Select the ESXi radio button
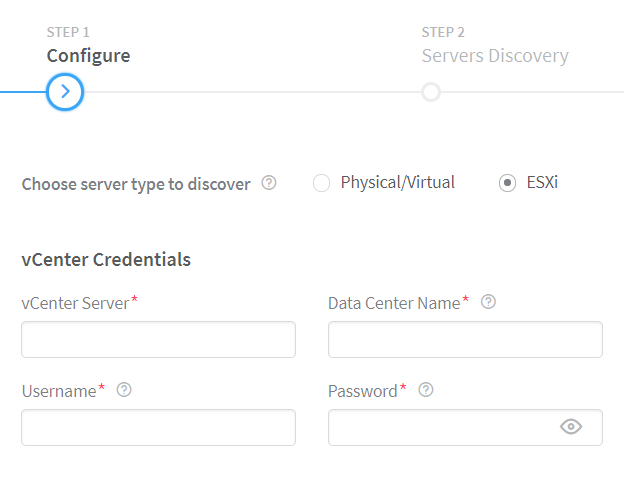Image resolution: width=624 pixels, height=479 pixels. [x=507, y=183]
